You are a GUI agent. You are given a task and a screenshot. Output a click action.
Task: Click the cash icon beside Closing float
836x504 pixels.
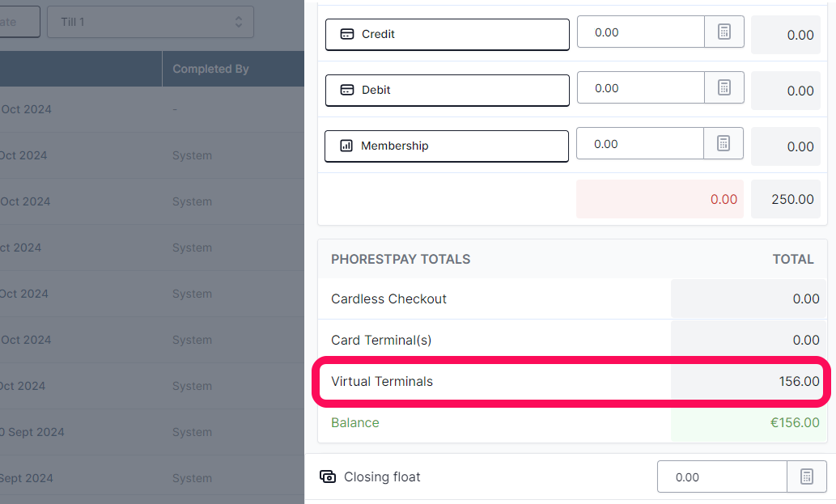click(328, 476)
